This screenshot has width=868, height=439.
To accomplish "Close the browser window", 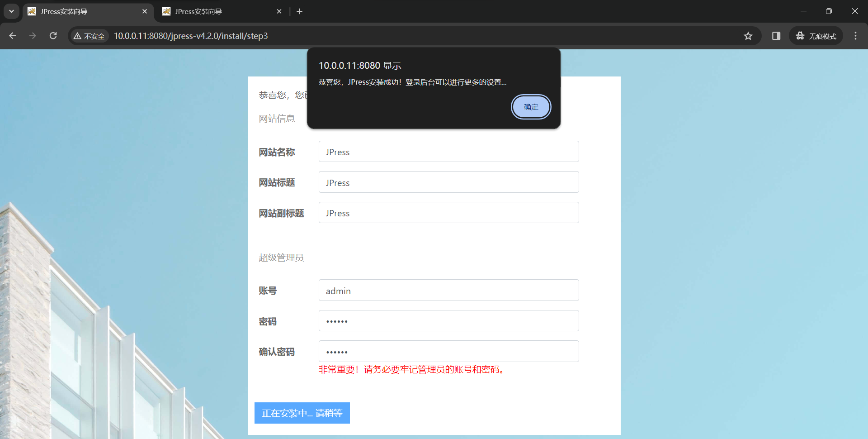I will pos(855,11).
